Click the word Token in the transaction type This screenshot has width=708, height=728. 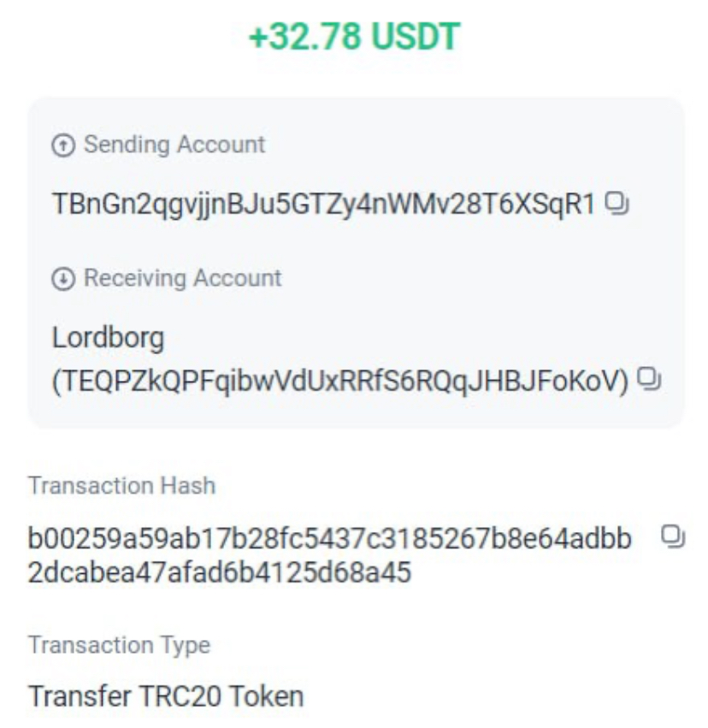[x=268, y=695]
